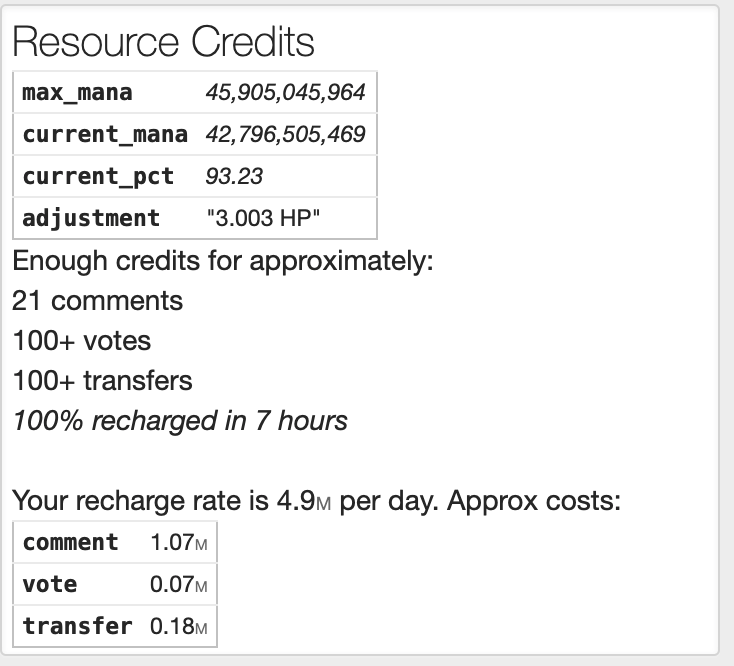This screenshot has height=666, width=734.
Task: Click the 21 comments line
Action: tap(97, 300)
